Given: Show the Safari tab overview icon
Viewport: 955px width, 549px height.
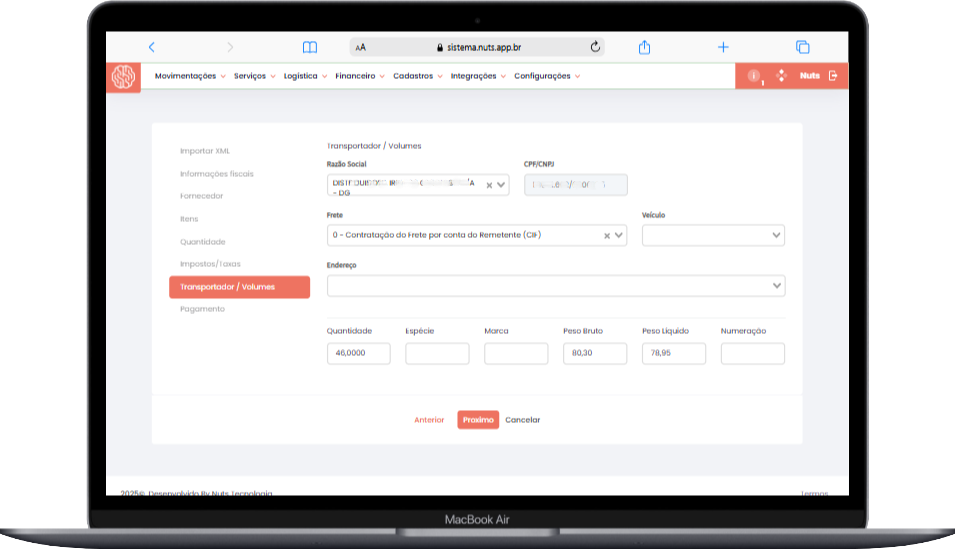Looking at the screenshot, I should coord(802,47).
